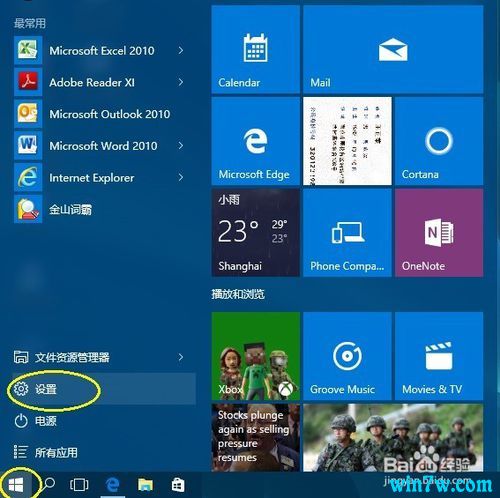The image size is (500, 498).
Task: Expand the Internet Explorer jump list arrow
Action: [181, 177]
